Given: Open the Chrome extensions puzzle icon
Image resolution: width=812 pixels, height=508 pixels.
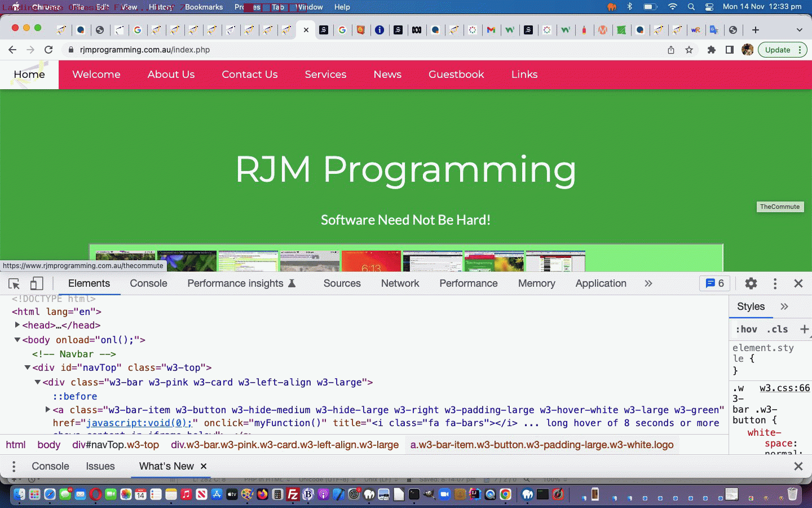Looking at the screenshot, I should click(x=712, y=50).
